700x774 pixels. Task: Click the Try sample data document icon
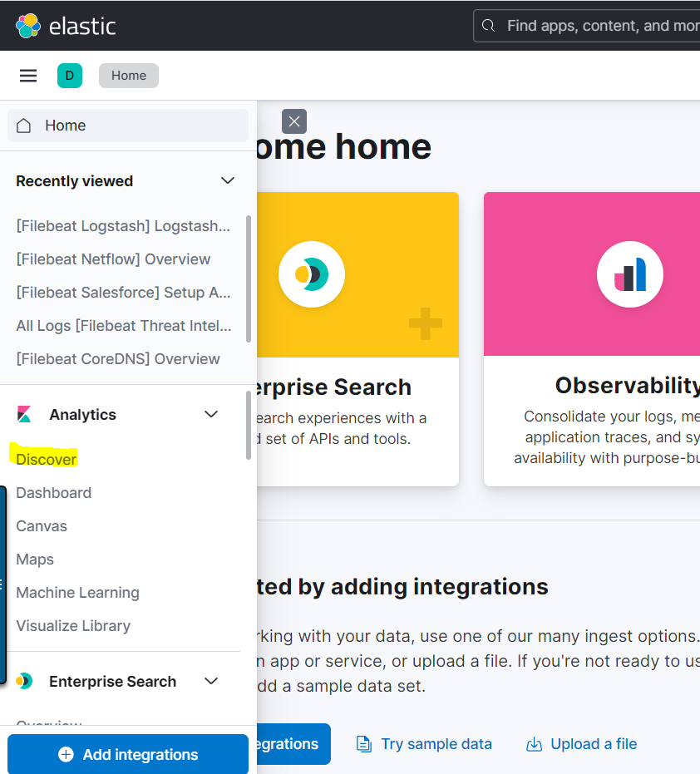click(363, 744)
